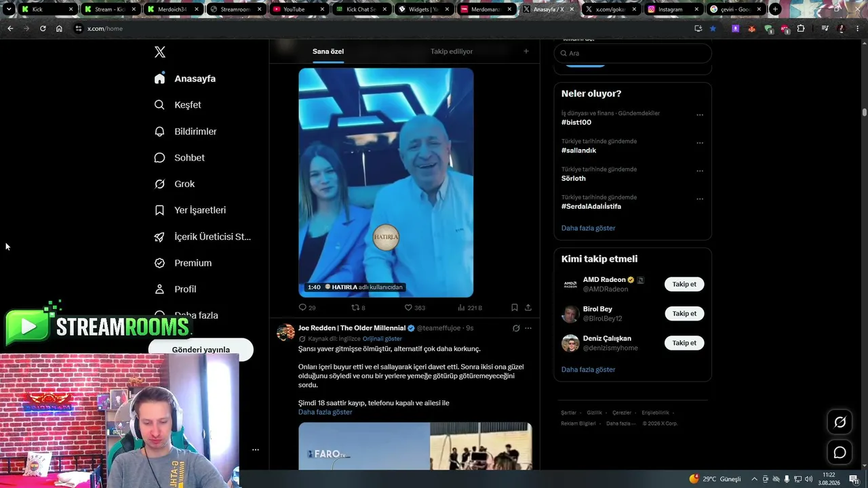Open the floating Grok button
This screenshot has width=868, height=488.
840,422
